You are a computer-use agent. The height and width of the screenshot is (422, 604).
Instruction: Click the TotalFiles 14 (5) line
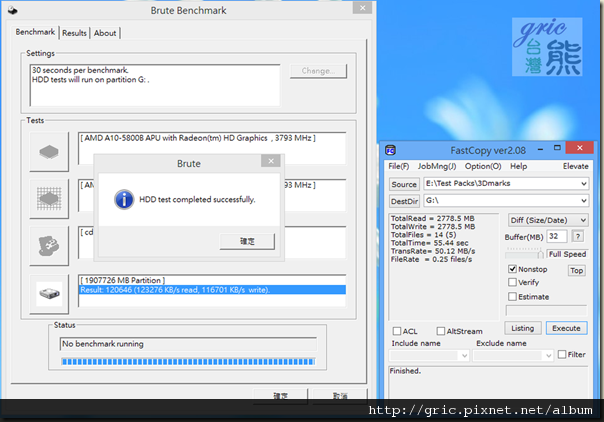coord(423,235)
